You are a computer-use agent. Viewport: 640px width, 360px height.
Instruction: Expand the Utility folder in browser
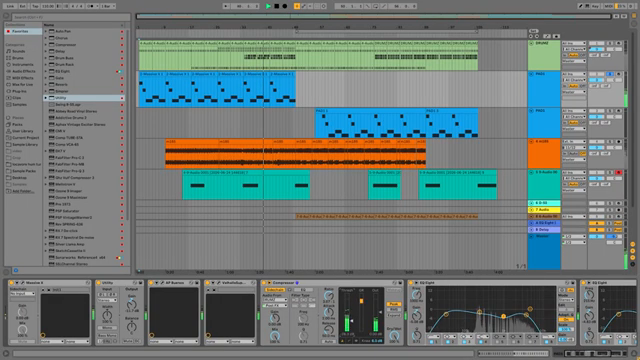point(46,98)
